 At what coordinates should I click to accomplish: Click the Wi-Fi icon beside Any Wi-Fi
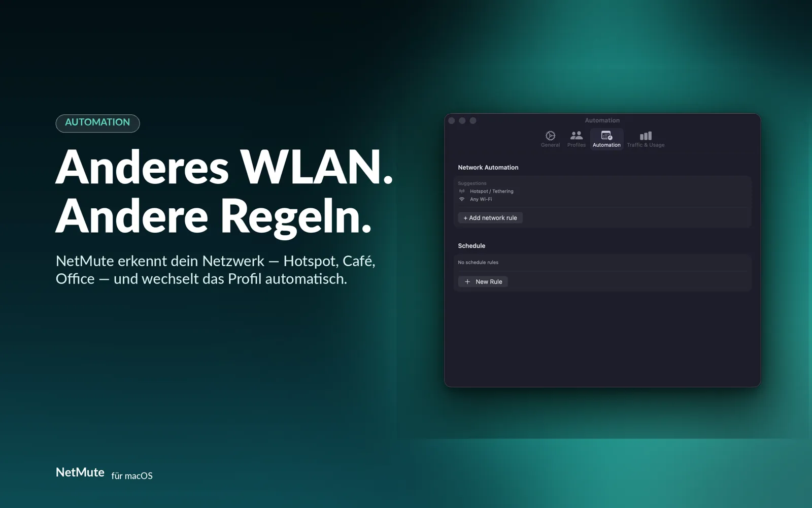(462, 199)
